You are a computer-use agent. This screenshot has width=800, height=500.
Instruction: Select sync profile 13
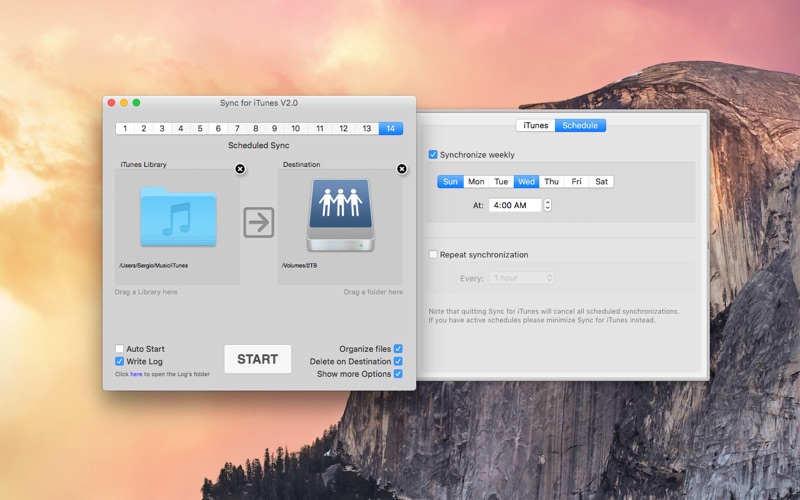point(367,129)
